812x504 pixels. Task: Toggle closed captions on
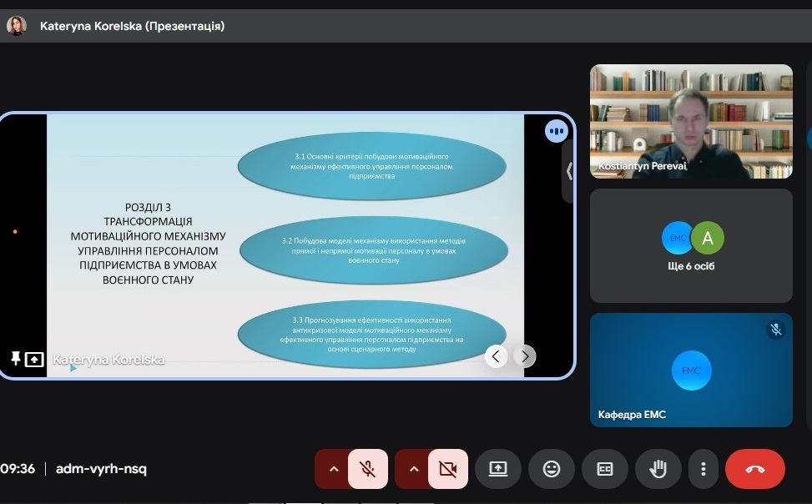(605, 469)
